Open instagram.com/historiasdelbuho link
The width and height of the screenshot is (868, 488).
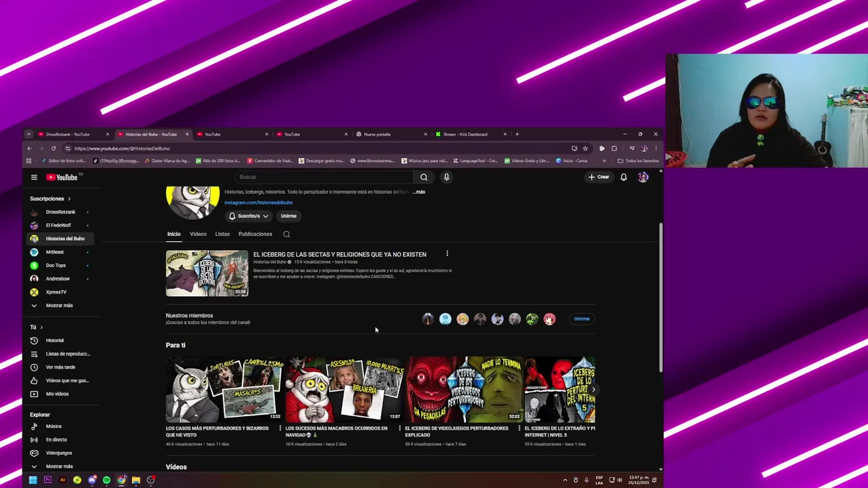[x=258, y=203]
